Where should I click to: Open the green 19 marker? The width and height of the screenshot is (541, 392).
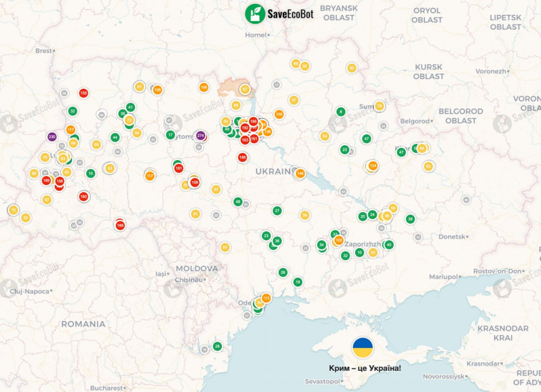pyautogui.click(x=298, y=282)
